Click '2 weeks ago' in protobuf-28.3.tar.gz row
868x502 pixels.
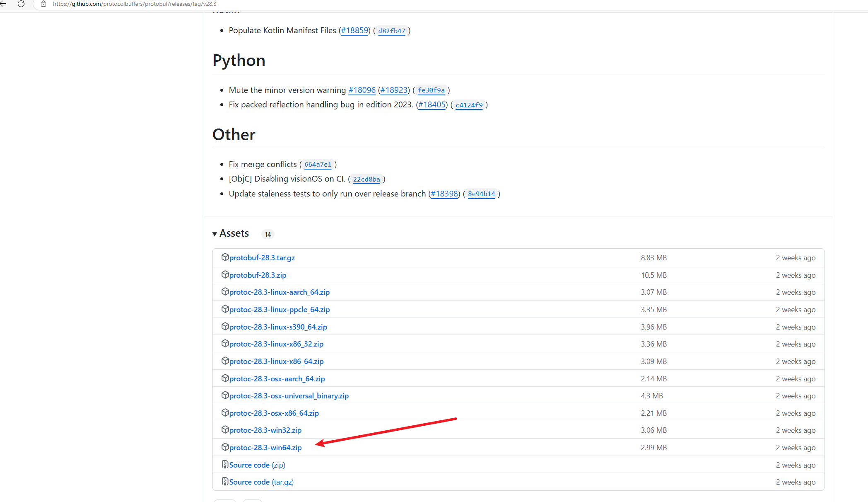coord(796,258)
